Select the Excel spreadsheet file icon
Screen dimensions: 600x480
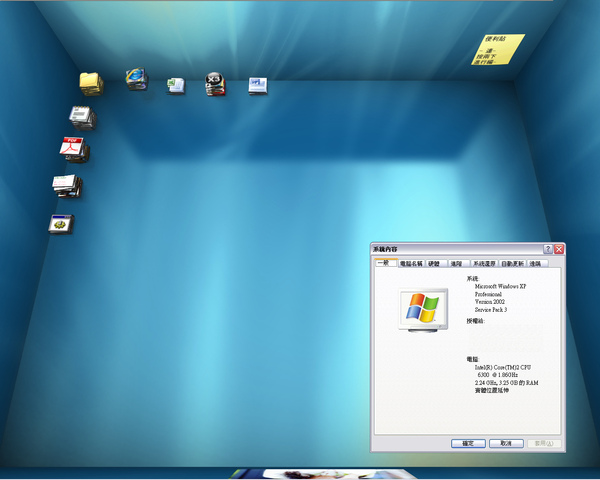pyautogui.click(x=176, y=85)
